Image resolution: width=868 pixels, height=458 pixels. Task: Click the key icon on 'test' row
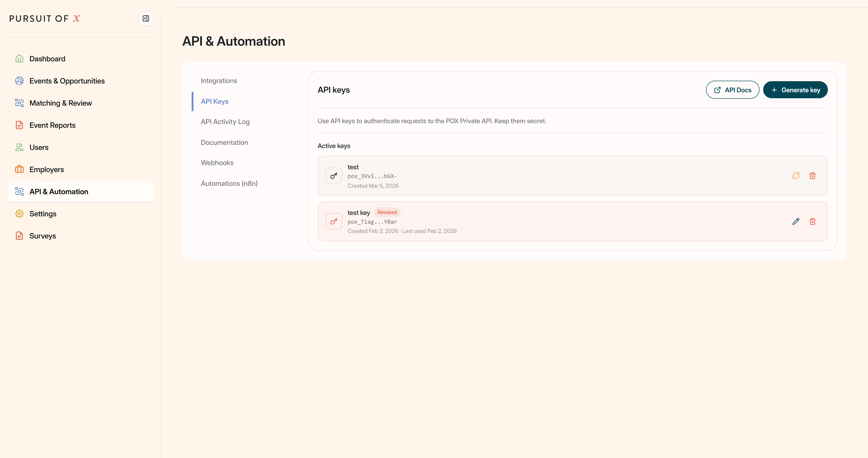point(334,176)
